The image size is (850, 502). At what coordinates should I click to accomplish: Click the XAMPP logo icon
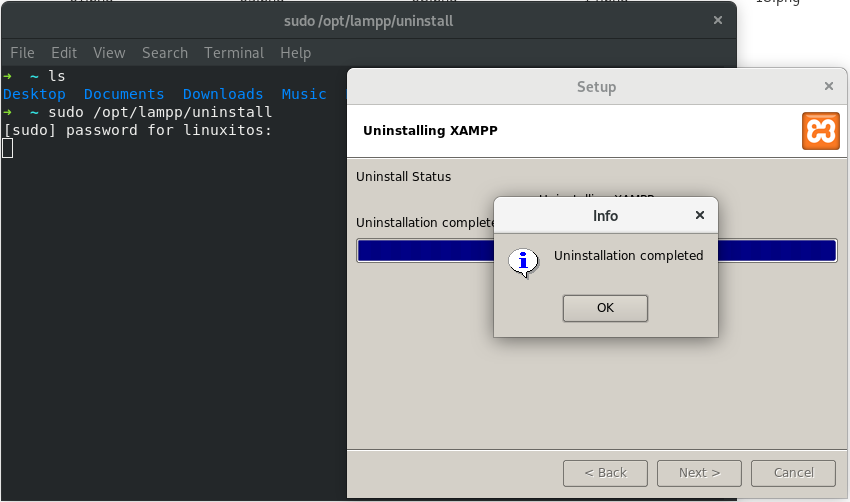(820, 131)
